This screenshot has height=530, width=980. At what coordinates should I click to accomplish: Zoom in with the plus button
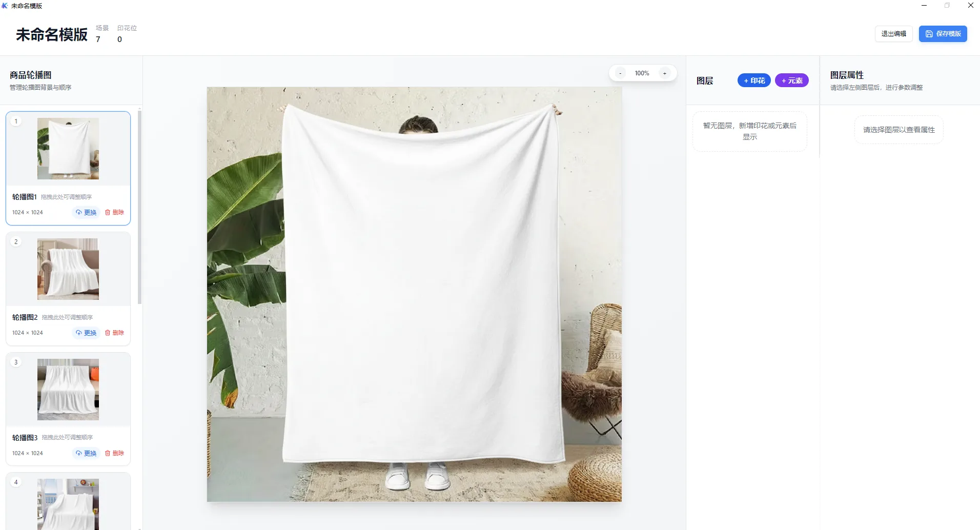pos(665,73)
